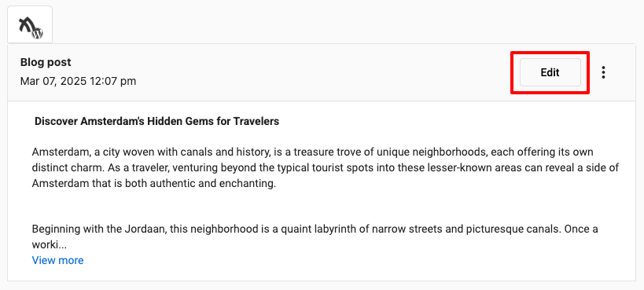Open the three-dot more options menu

click(603, 72)
